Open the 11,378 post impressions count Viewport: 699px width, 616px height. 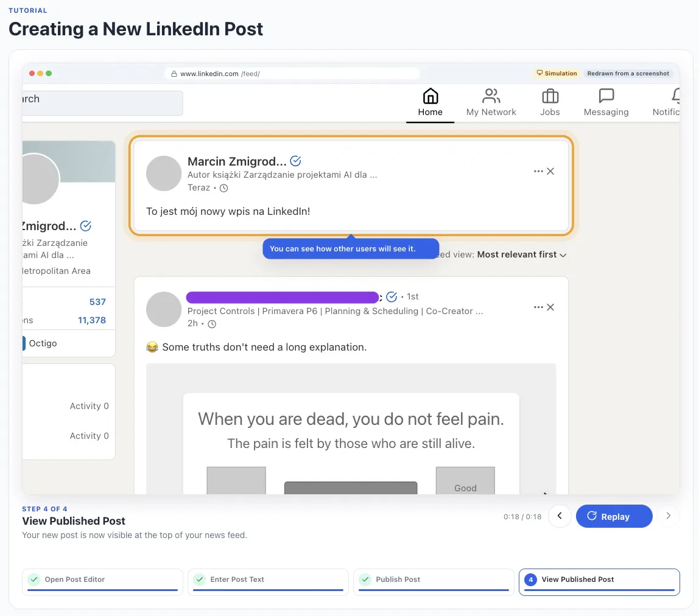point(92,320)
